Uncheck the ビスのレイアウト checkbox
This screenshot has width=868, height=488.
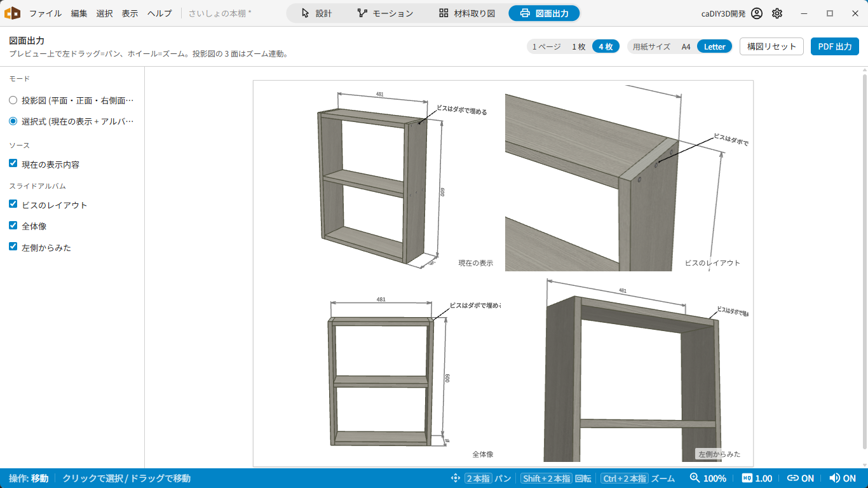pyautogui.click(x=13, y=205)
